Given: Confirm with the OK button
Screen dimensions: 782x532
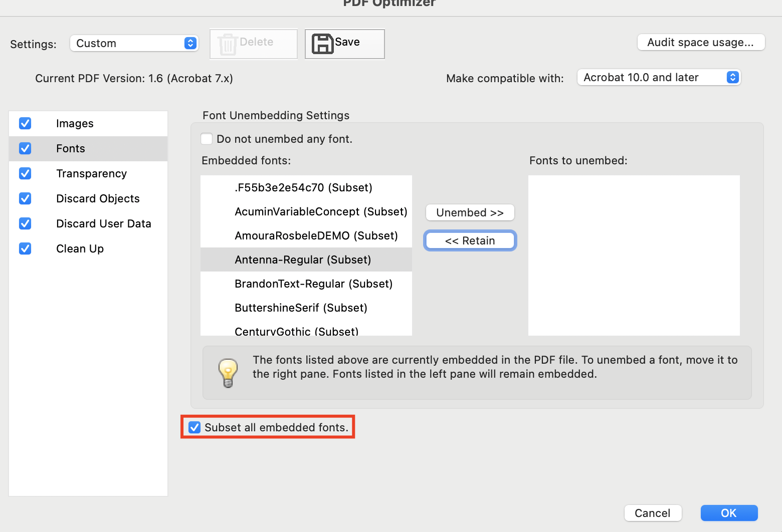Looking at the screenshot, I should coord(728,513).
